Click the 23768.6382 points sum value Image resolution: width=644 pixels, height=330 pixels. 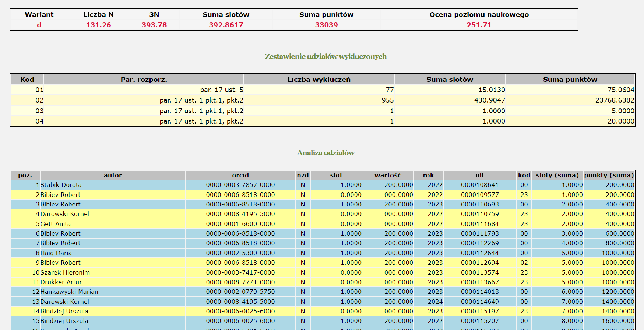coord(615,100)
